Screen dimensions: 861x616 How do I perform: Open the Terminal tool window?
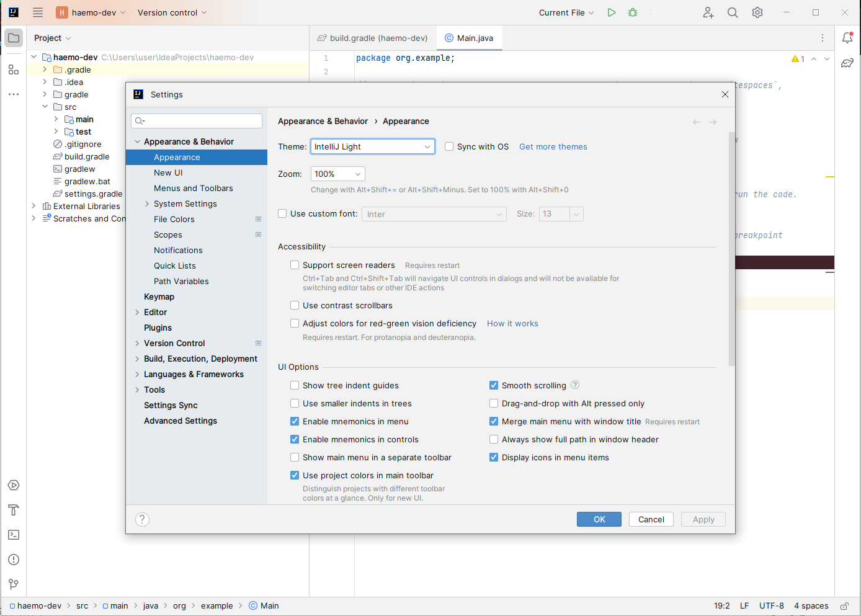point(14,535)
